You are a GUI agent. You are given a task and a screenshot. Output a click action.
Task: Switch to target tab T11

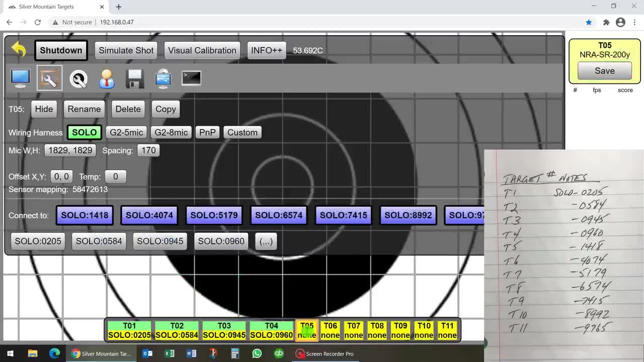pos(447,330)
